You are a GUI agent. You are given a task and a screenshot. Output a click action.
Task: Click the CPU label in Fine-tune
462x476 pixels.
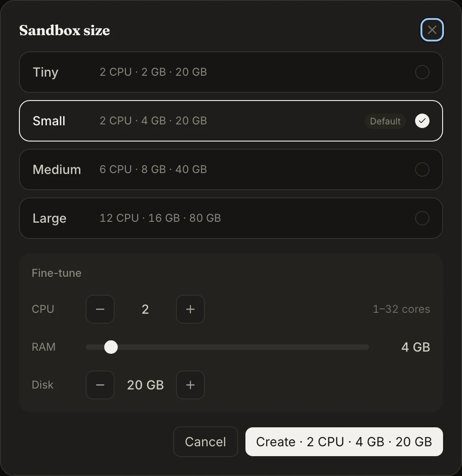pos(43,309)
